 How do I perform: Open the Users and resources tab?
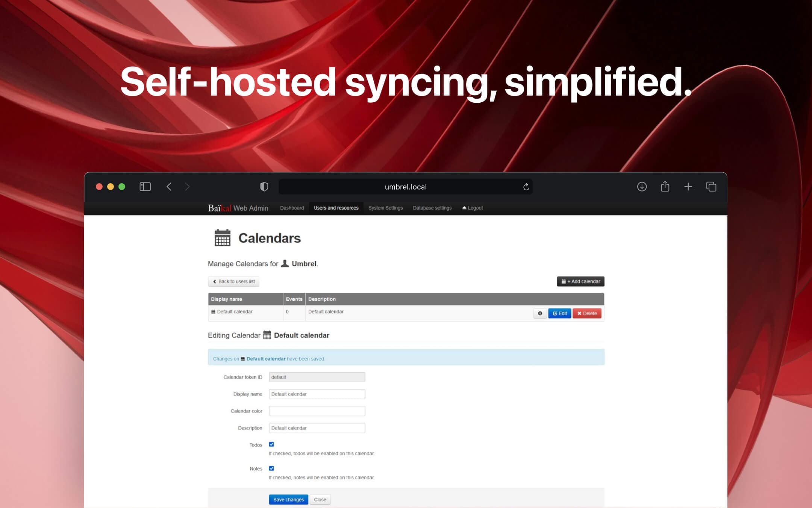coord(336,208)
